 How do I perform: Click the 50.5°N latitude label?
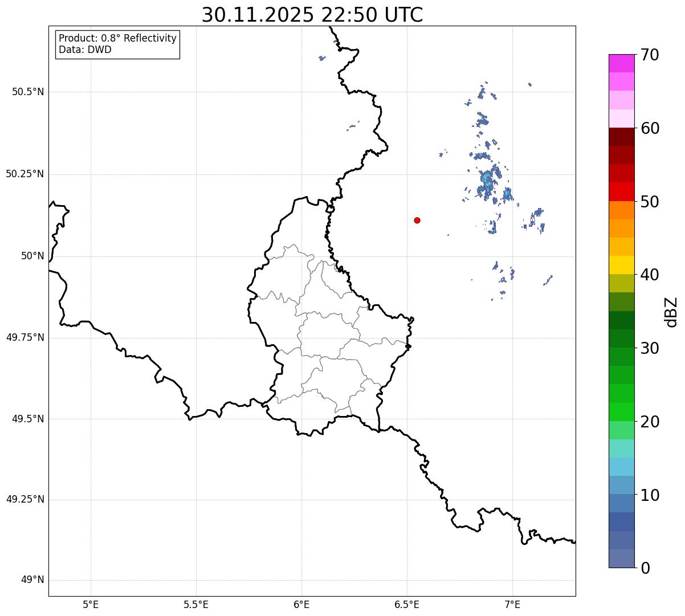click(x=28, y=92)
